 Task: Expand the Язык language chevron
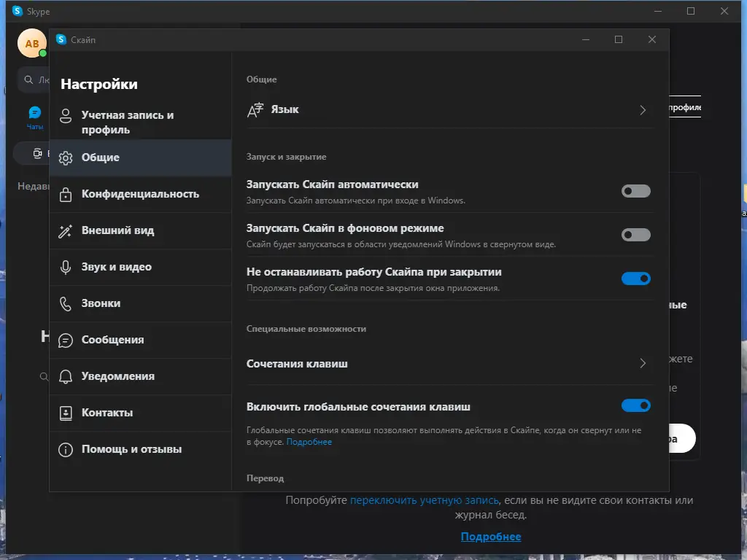pyautogui.click(x=643, y=110)
